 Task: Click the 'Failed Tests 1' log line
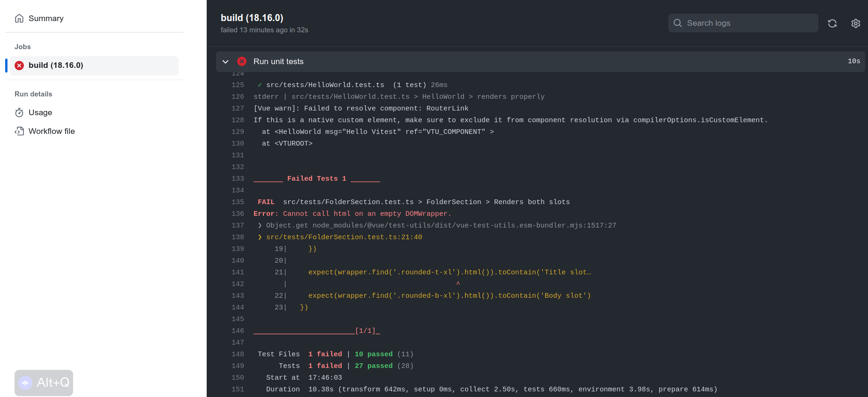(x=317, y=178)
